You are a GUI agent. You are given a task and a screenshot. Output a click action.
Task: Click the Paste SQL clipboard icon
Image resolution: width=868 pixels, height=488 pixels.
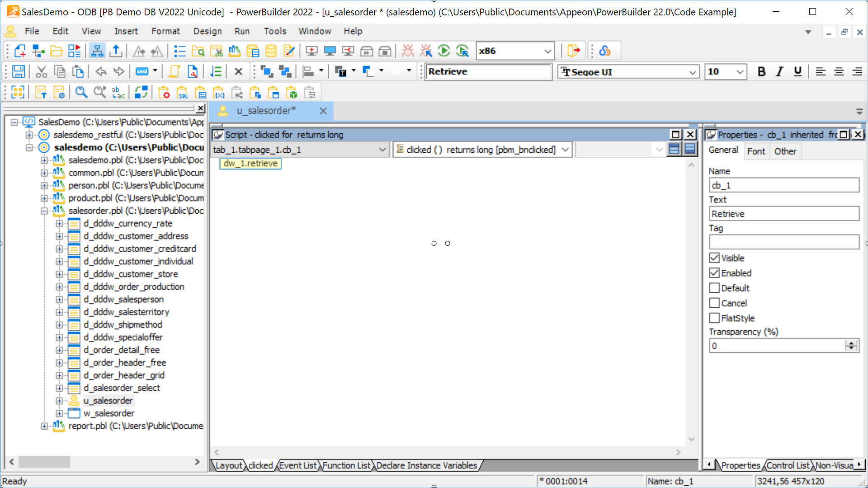[x=182, y=93]
